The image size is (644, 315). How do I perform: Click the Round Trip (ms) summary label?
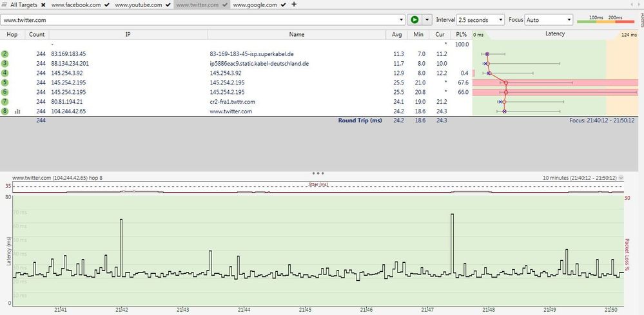pyautogui.click(x=360, y=120)
